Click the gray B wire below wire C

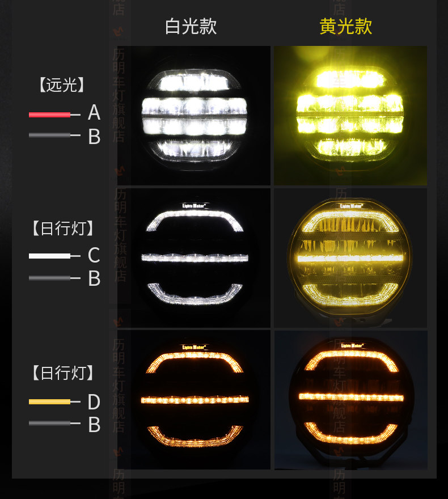click(54, 278)
